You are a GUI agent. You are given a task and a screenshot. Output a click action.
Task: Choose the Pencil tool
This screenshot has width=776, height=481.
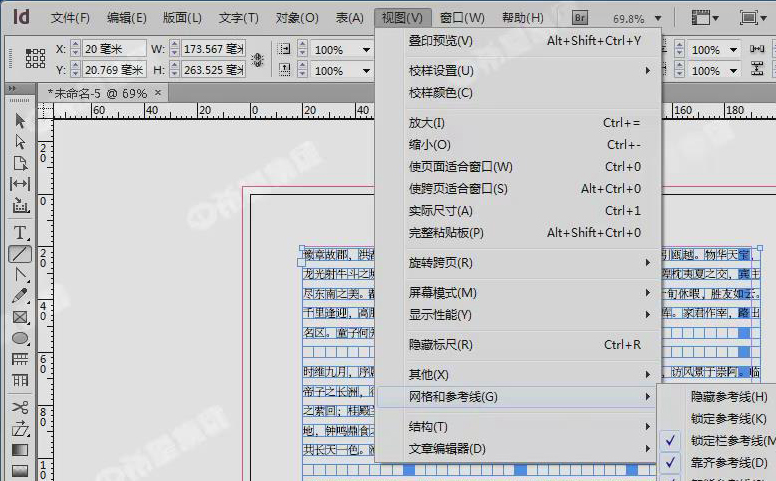(20, 296)
